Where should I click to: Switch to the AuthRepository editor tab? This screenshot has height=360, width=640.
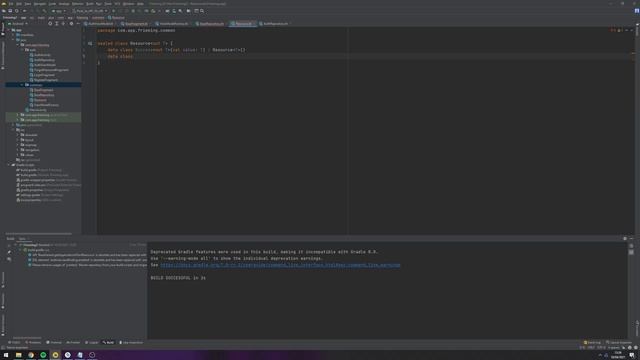tap(273, 24)
